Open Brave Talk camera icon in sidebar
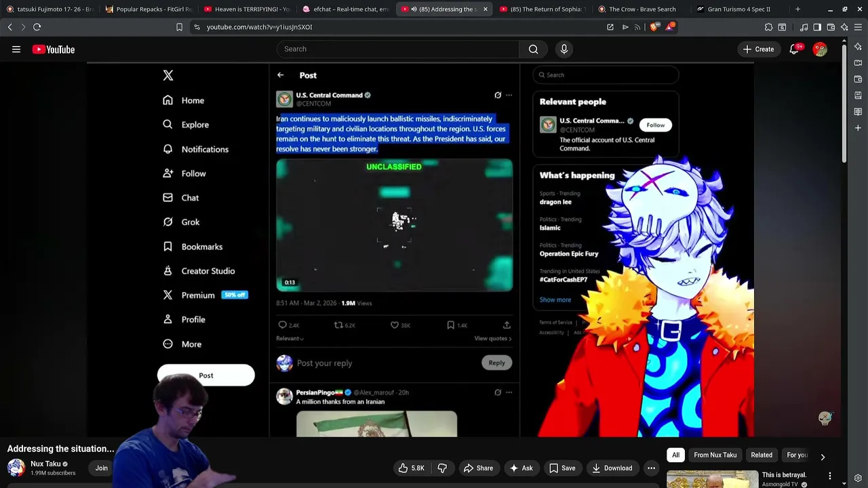Viewport: 868px width, 488px height. pyautogui.click(x=858, y=63)
